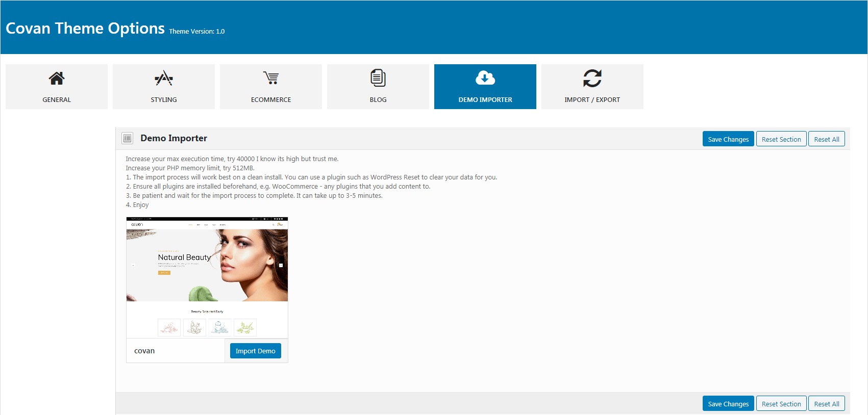The width and height of the screenshot is (868, 415).
Task: Click the bottom Save Changes button
Action: pyautogui.click(x=728, y=404)
